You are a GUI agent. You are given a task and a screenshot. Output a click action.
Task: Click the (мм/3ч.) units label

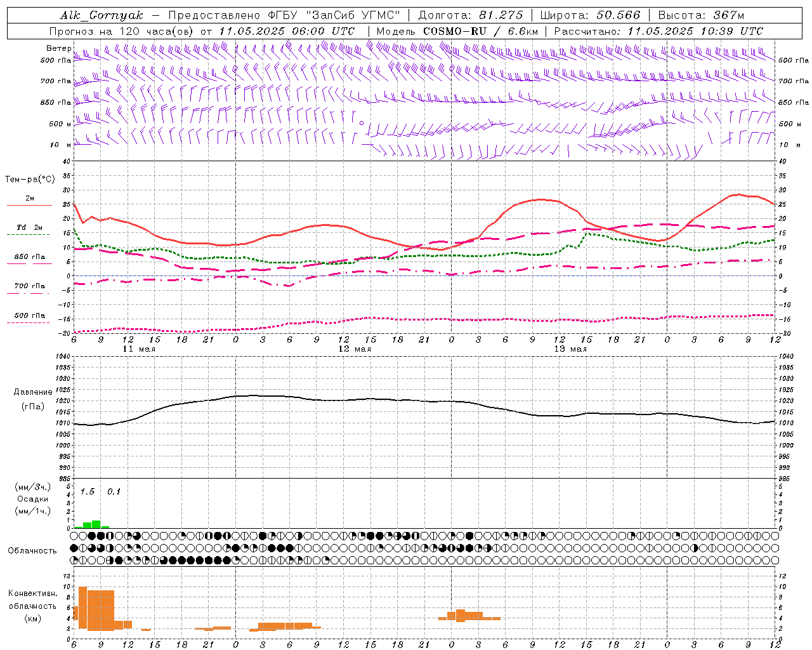click(32, 487)
